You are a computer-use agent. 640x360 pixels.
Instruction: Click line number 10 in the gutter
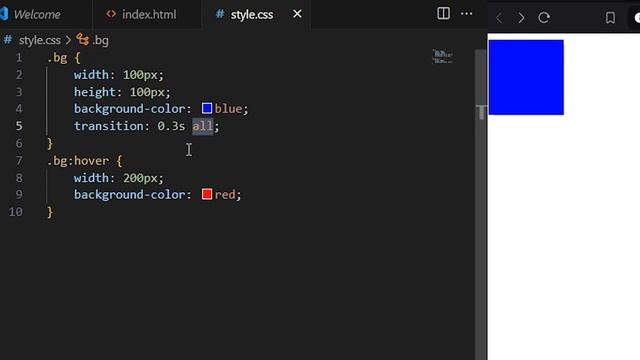[x=16, y=212]
